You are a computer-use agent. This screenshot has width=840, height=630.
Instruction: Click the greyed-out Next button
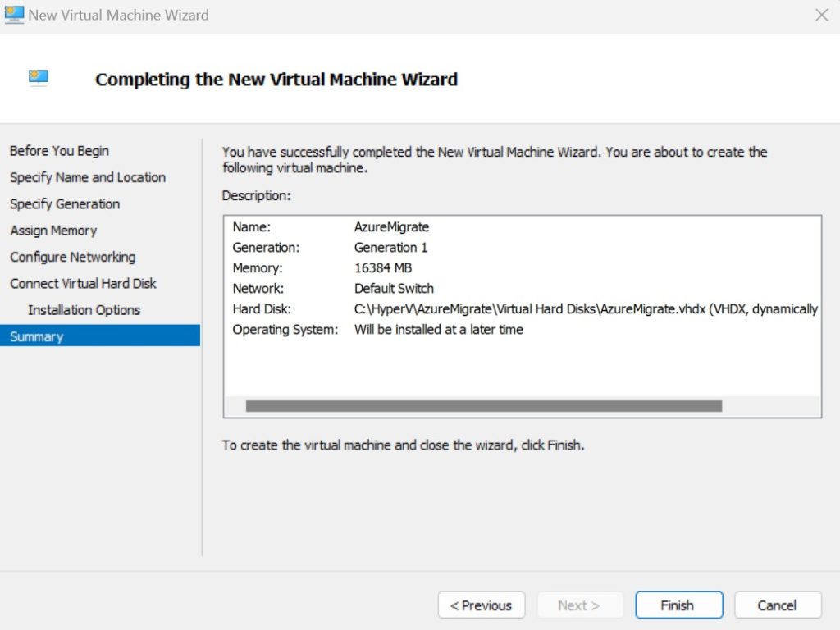click(x=579, y=605)
